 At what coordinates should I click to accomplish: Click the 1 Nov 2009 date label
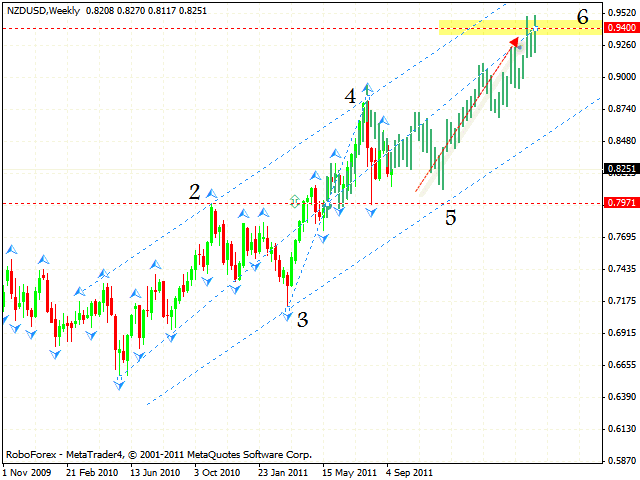pyautogui.click(x=28, y=470)
